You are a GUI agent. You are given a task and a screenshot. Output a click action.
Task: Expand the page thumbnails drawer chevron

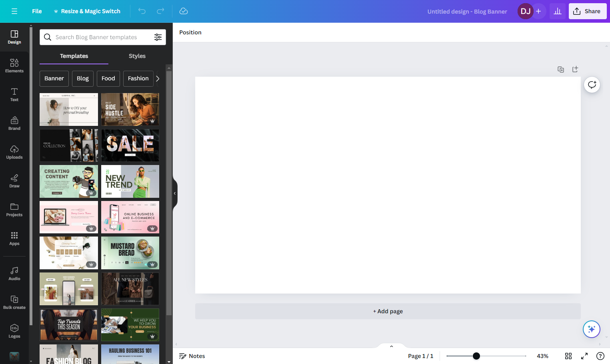392,346
